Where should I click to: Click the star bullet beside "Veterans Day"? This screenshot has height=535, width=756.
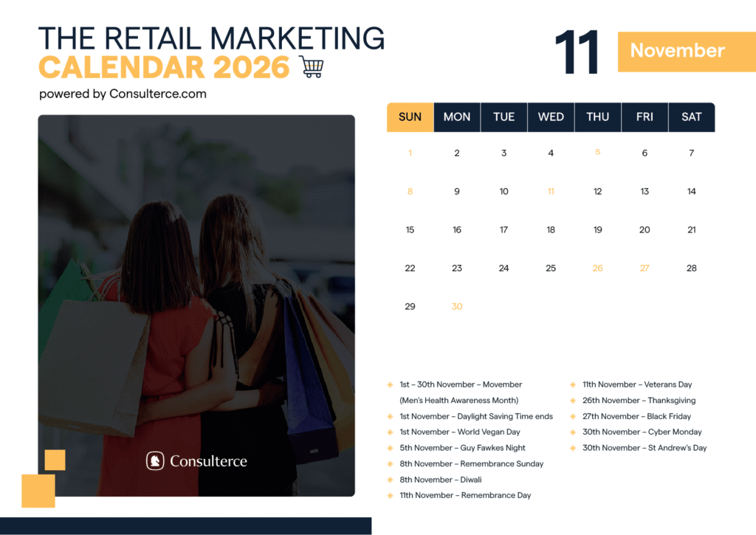click(x=573, y=384)
